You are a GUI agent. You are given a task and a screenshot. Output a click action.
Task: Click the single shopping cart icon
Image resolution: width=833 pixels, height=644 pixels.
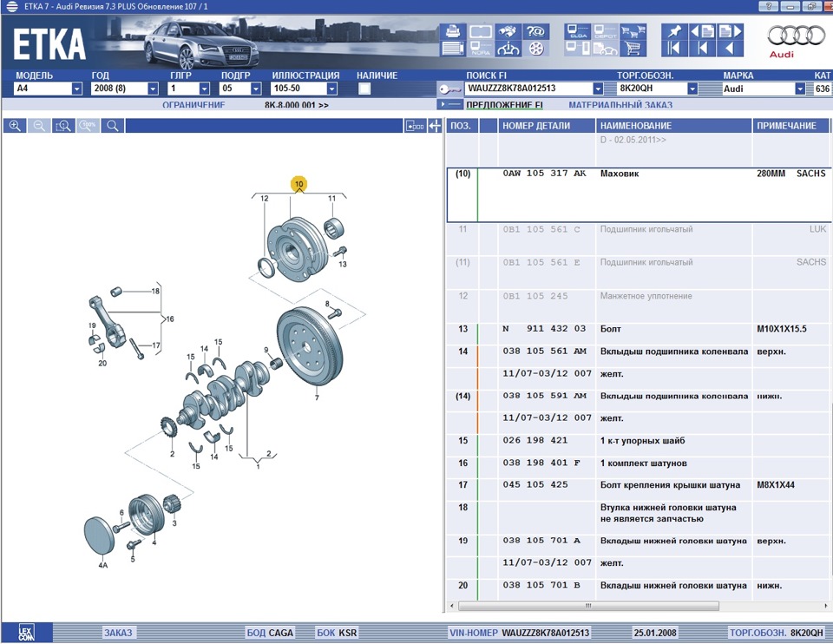click(x=633, y=49)
